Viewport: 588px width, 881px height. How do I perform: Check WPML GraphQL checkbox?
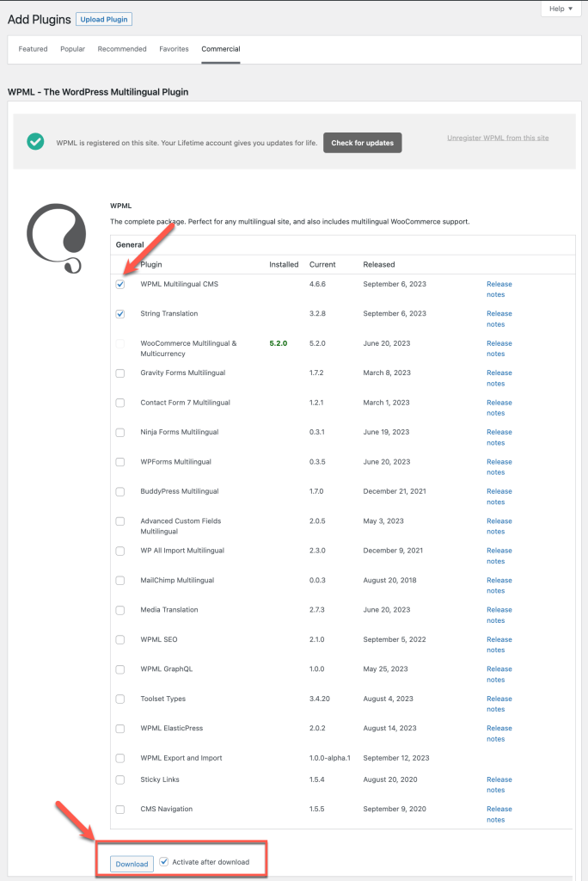click(x=120, y=669)
